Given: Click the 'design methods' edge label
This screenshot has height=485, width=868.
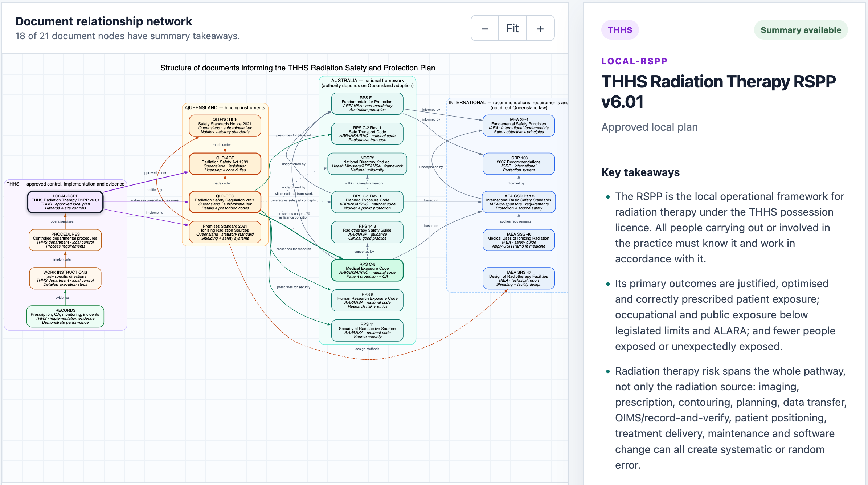Looking at the screenshot, I should coord(367,349).
